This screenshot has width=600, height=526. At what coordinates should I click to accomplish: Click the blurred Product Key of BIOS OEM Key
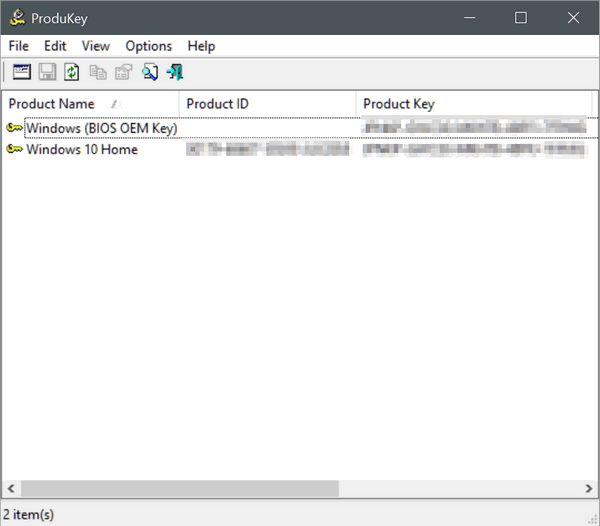pos(474,126)
